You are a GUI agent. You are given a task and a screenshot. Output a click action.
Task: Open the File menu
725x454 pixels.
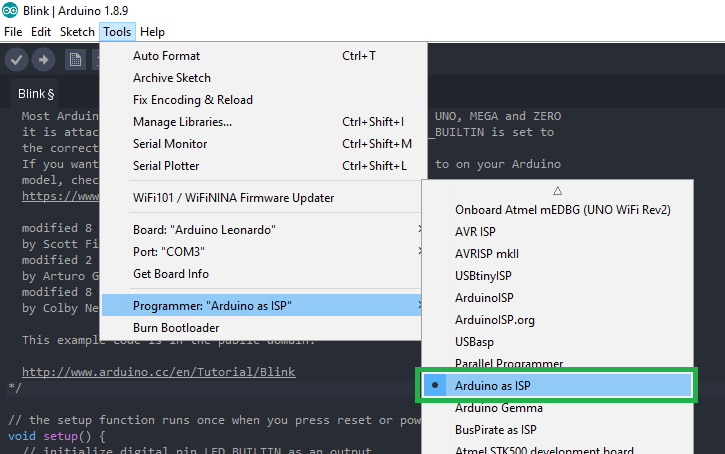coord(13,32)
